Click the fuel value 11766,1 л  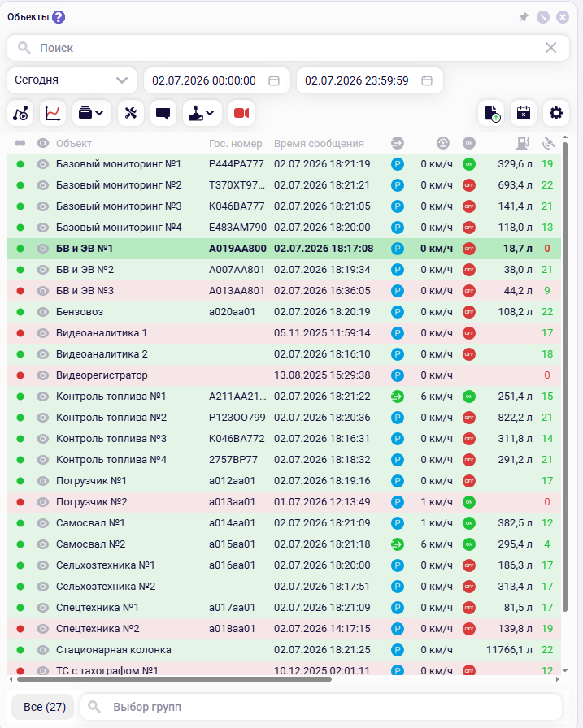pos(509,650)
